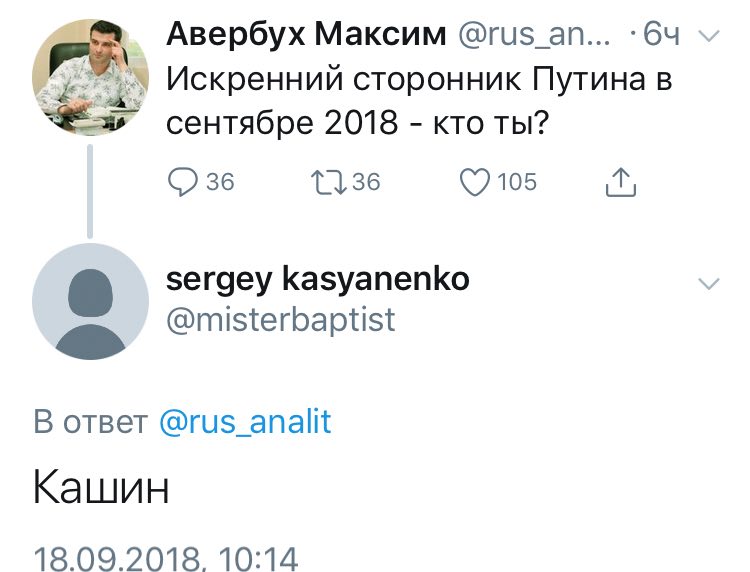Click the sergey kasyanenko display name

coord(316,279)
